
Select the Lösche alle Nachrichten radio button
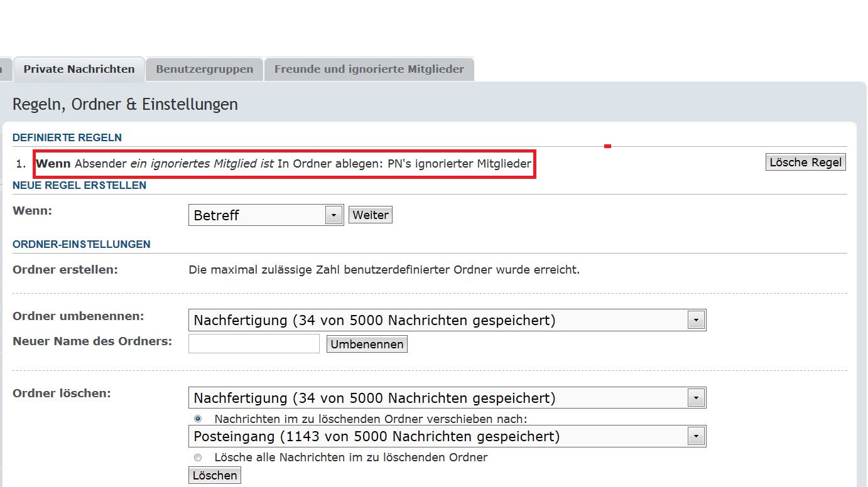coord(198,458)
